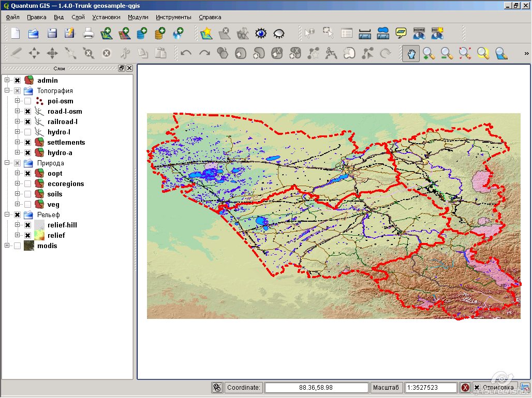Viewport: 532px width, 398px height.
Task: Activate the map tips speech bubble icon
Action: (401, 33)
